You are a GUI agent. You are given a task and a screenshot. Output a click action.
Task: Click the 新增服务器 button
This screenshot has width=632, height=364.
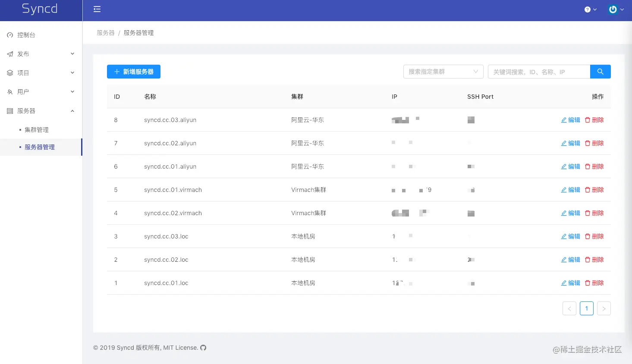coord(134,72)
